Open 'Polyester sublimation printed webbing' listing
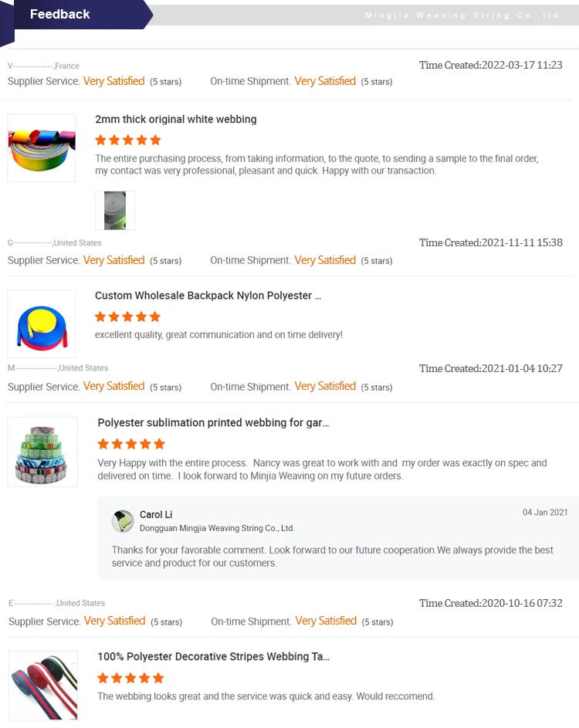This screenshot has width=579, height=728. pos(213,422)
